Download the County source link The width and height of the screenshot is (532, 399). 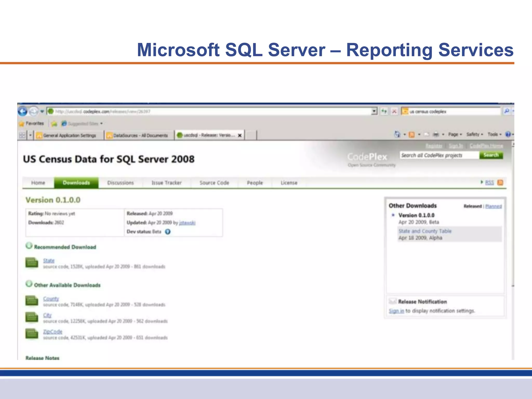coord(51,298)
